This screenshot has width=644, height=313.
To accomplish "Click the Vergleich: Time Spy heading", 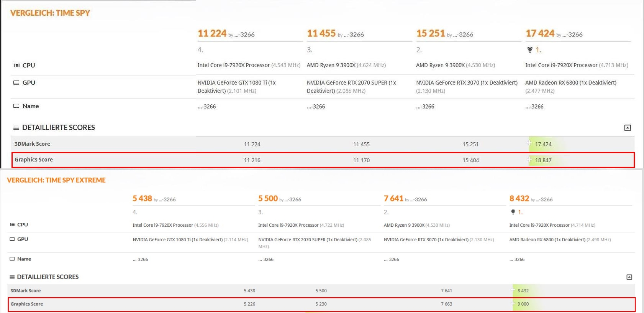I will pos(50,13).
